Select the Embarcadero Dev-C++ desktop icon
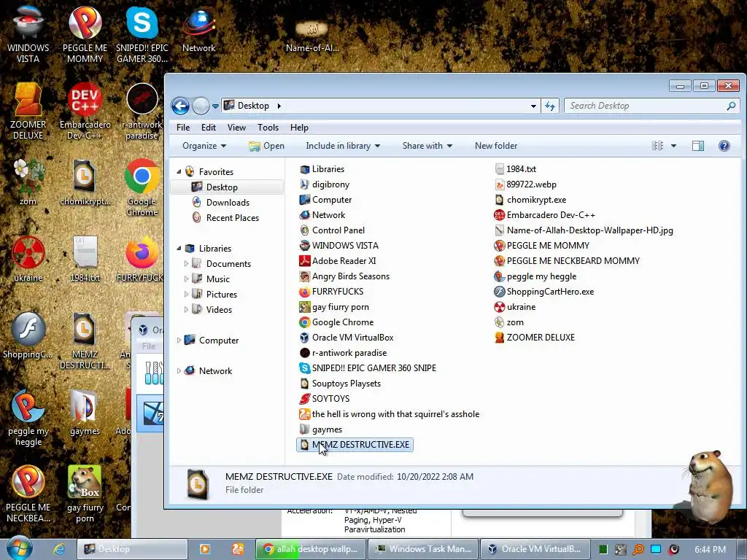This screenshot has width=747, height=560. 85,111
